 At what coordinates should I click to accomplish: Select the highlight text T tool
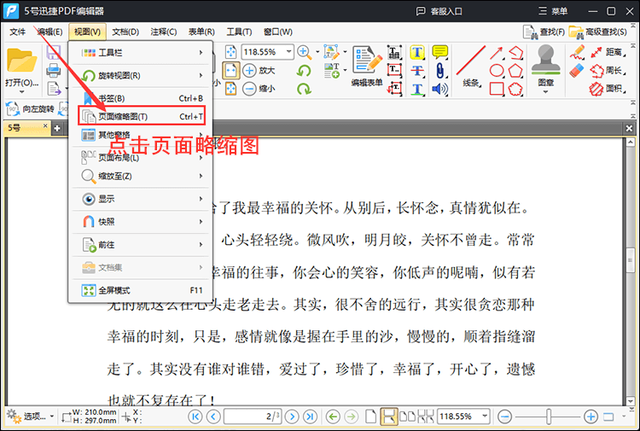pos(417,52)
